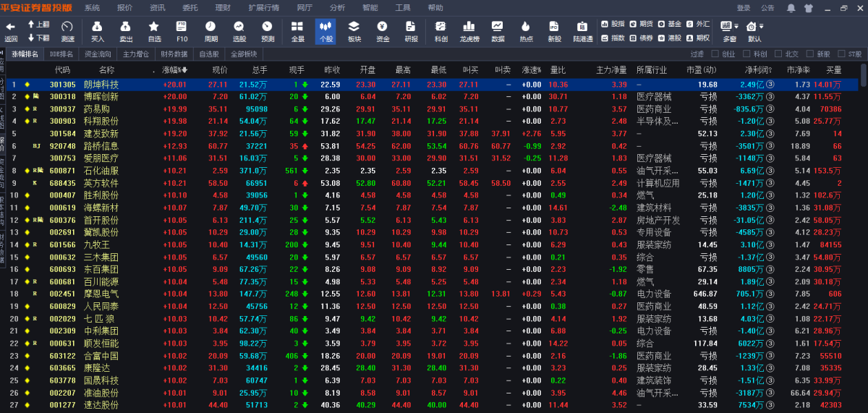Select the 石化油服 stock row
Viewport: 868px width, 413px height.
coord(101,171)
